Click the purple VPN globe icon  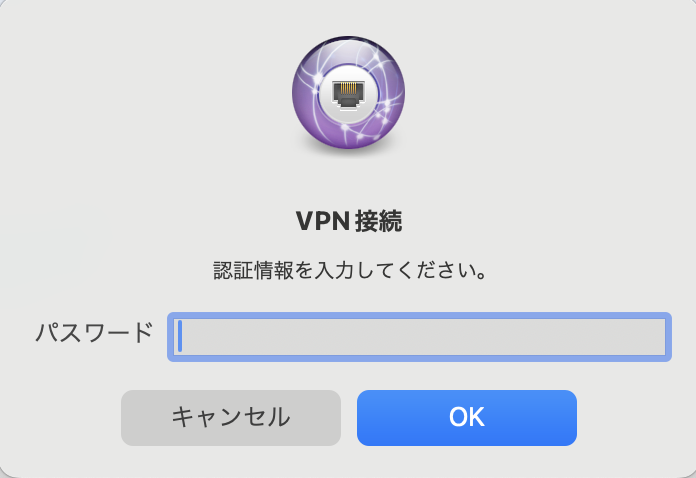[x=348, y=92]
